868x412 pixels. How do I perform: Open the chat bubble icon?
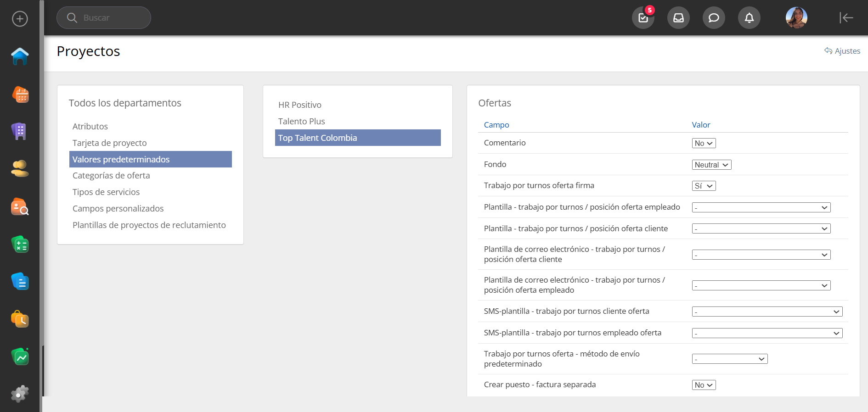pyautogui.click(x=714, y=18)
